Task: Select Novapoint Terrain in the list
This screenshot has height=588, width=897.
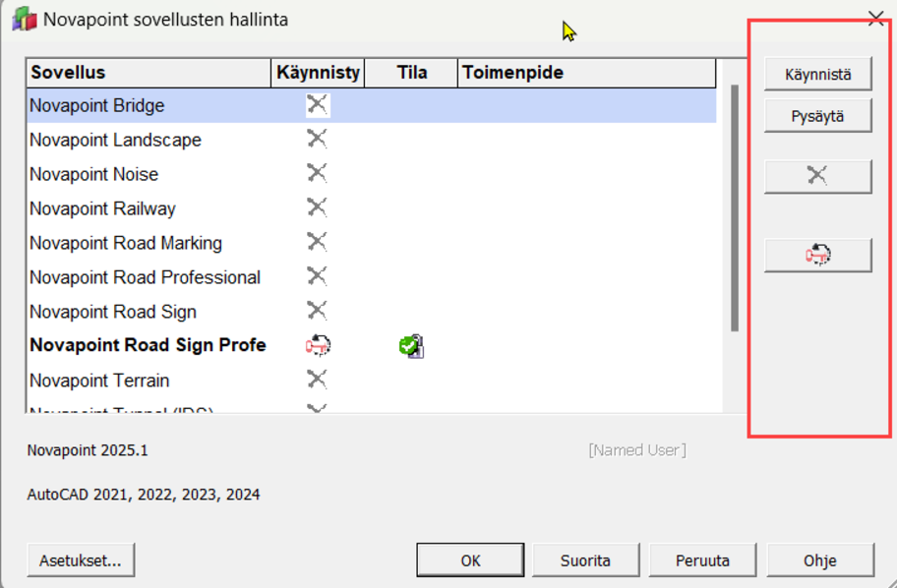Action: click(x=371, y=380)
